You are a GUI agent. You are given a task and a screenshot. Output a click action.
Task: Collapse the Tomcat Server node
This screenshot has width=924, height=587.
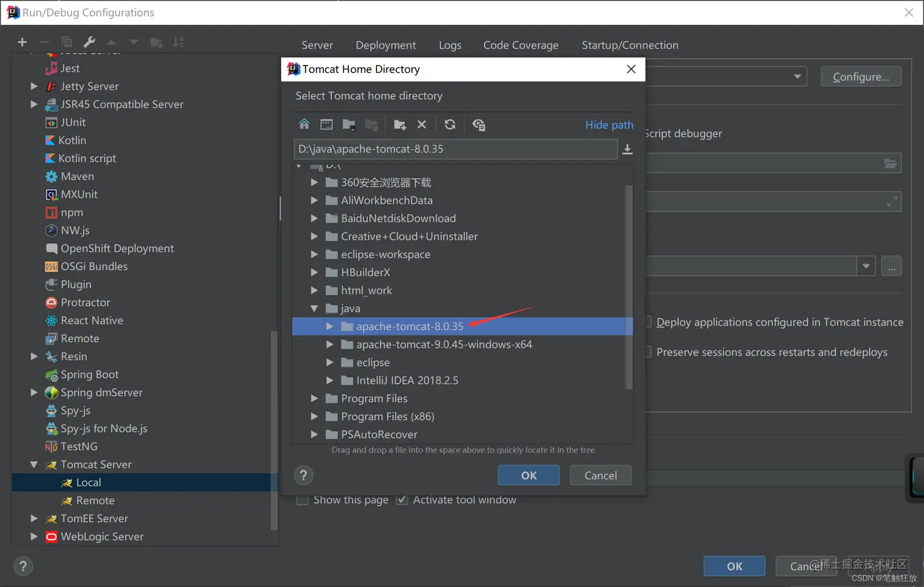(34, 465)
